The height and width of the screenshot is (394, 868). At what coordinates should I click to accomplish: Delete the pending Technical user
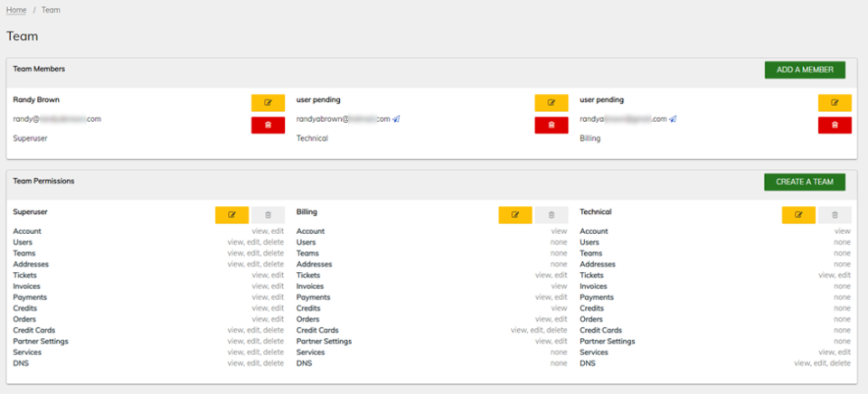(551, 125)
